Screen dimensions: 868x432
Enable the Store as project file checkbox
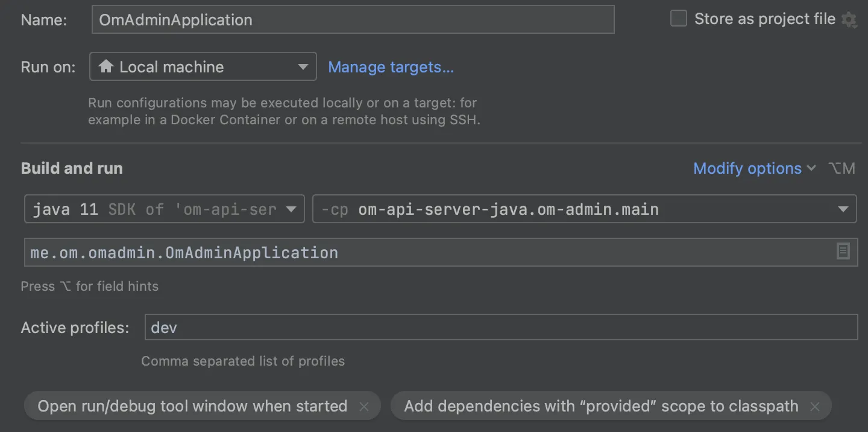(x=679, y=19)
